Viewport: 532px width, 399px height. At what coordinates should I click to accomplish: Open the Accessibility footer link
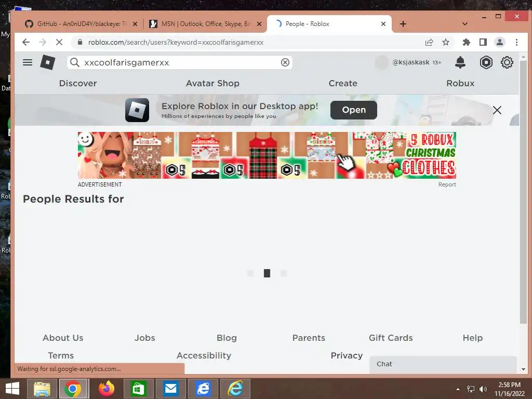tap(204, 355)
